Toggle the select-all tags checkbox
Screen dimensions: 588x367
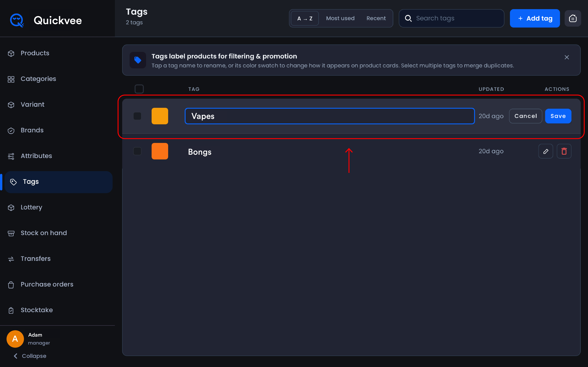(x=139, y=89)
